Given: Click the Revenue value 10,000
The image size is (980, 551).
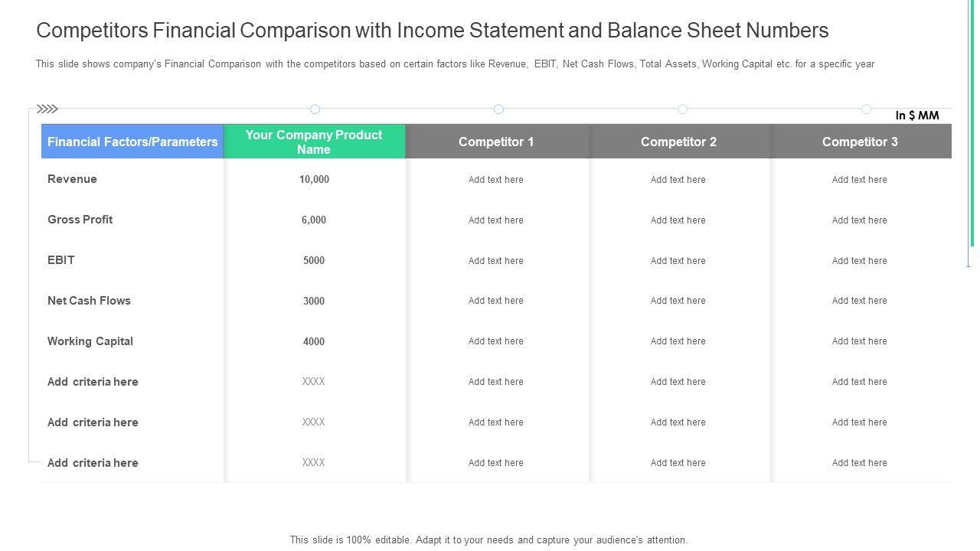Looking at the screenshot, I should click(x=314, y=180).
